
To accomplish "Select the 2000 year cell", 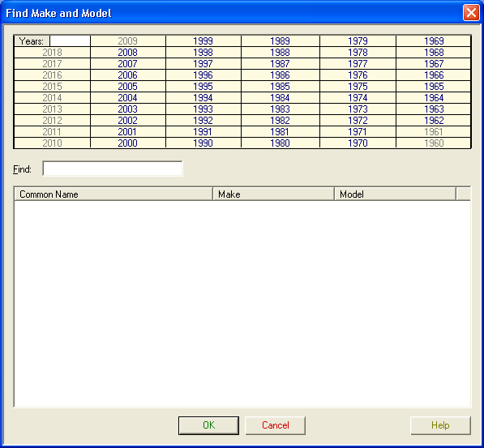I will coord(128,143).
